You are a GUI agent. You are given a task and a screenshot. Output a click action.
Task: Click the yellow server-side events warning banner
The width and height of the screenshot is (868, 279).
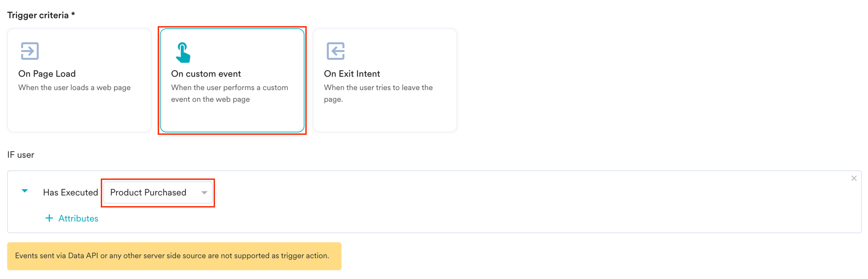click(x=174, y=256)
